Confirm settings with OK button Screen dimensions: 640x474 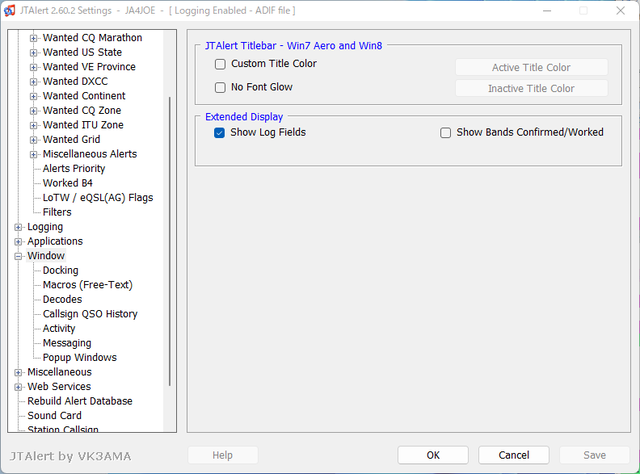(x=433, y=455)
